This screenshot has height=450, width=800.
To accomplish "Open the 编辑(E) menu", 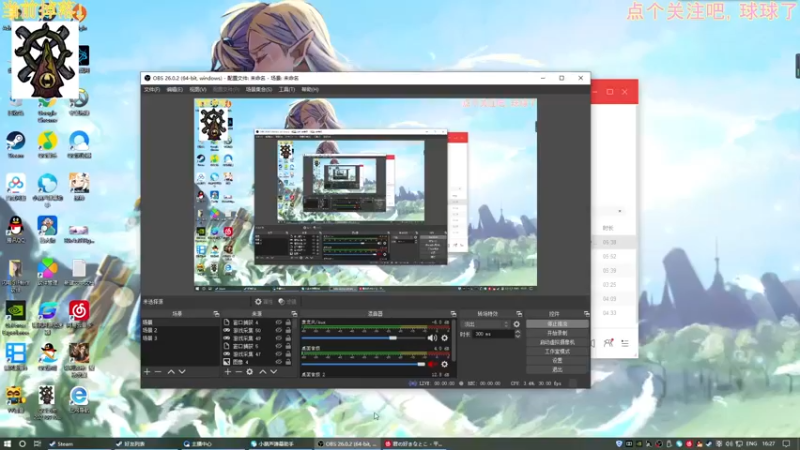I will click(x=174, y=89).
